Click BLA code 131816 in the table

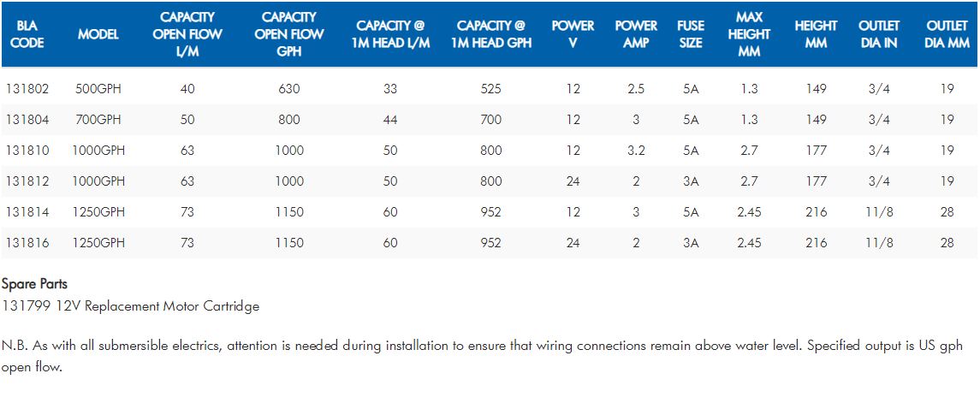(x=27, y=243)
